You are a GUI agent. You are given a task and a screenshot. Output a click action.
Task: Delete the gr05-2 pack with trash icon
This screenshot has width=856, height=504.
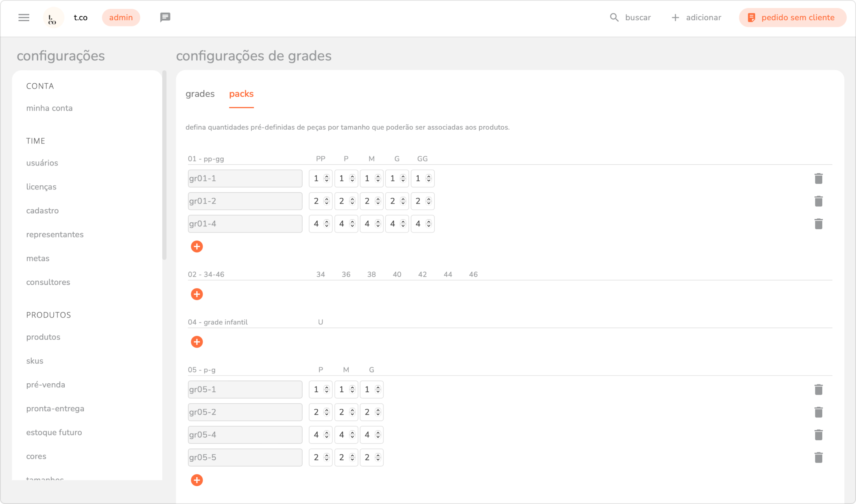819,412
